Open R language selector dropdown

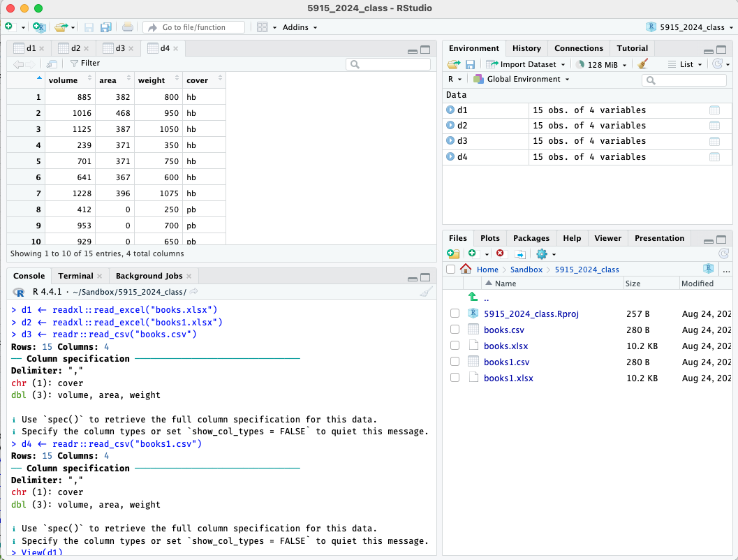click(x=455, y=79)
